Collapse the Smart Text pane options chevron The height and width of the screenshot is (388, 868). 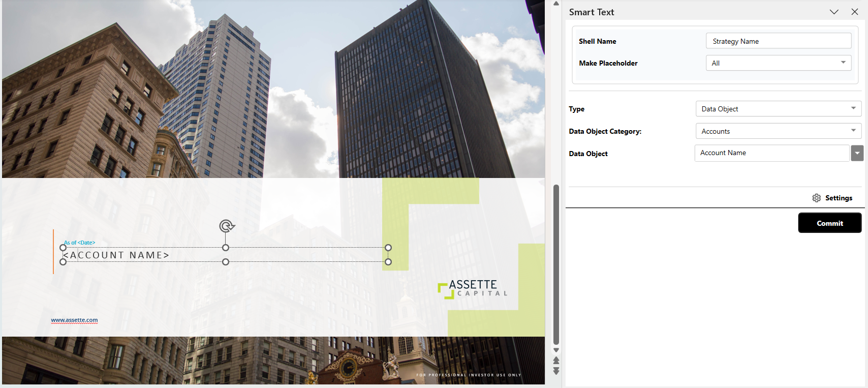834,12
